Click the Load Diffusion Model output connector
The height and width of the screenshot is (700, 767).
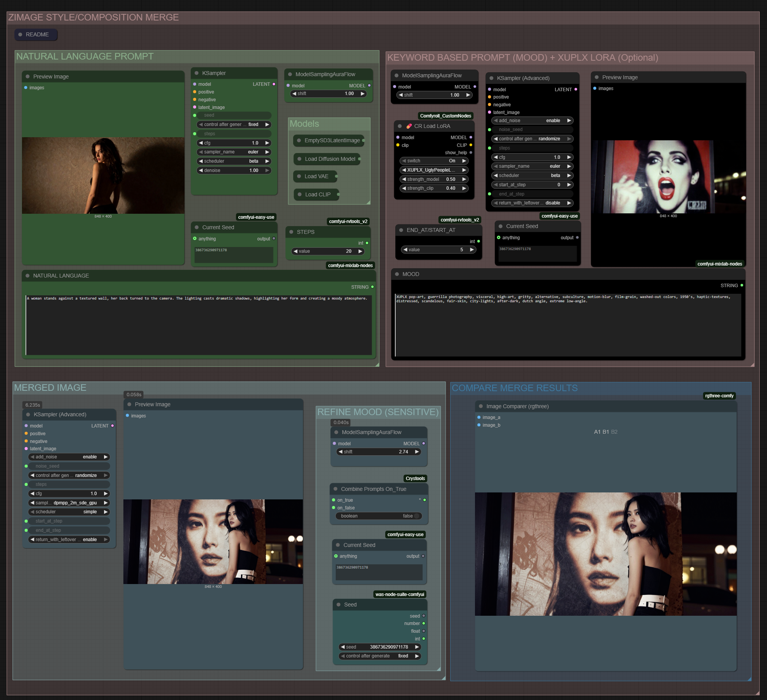[359, 159]
